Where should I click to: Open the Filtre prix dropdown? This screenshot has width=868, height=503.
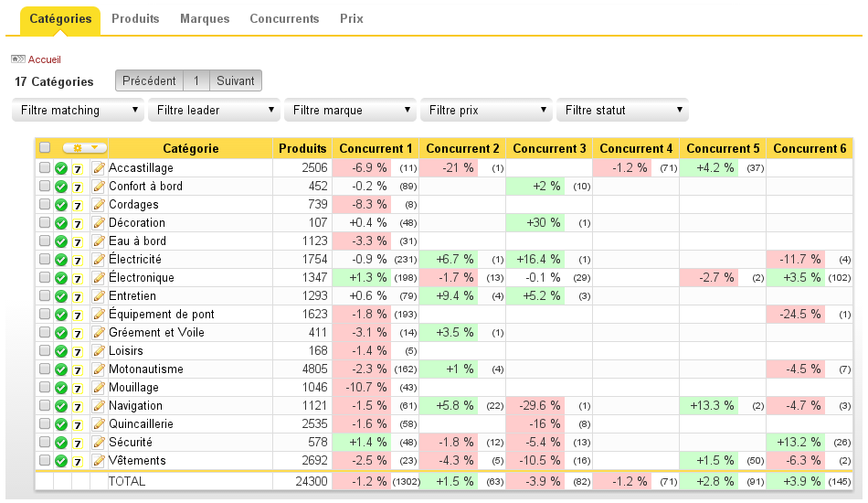click(487, 110)
